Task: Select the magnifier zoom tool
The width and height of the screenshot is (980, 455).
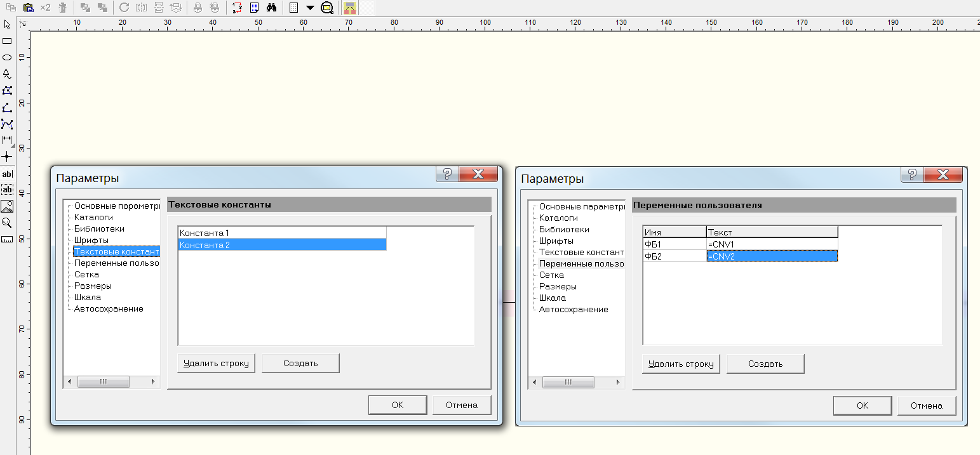Action: tap(7, 223)
